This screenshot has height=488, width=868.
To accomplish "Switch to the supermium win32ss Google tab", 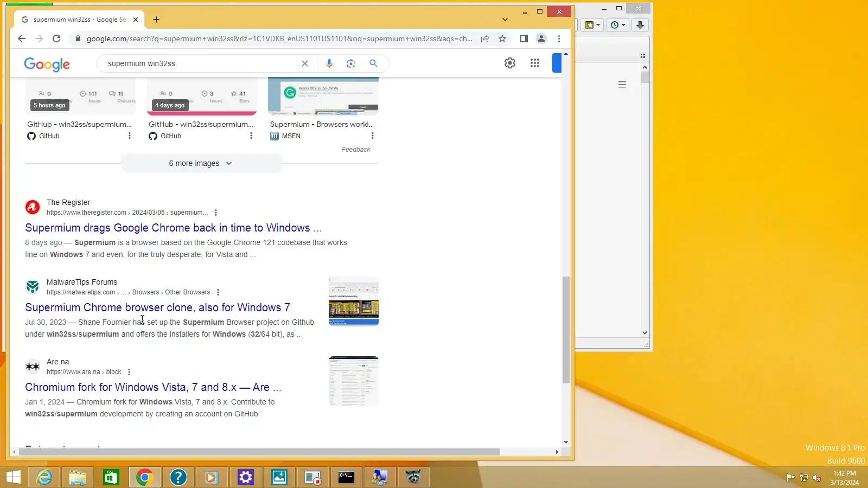I will click(x=79, y=20).
